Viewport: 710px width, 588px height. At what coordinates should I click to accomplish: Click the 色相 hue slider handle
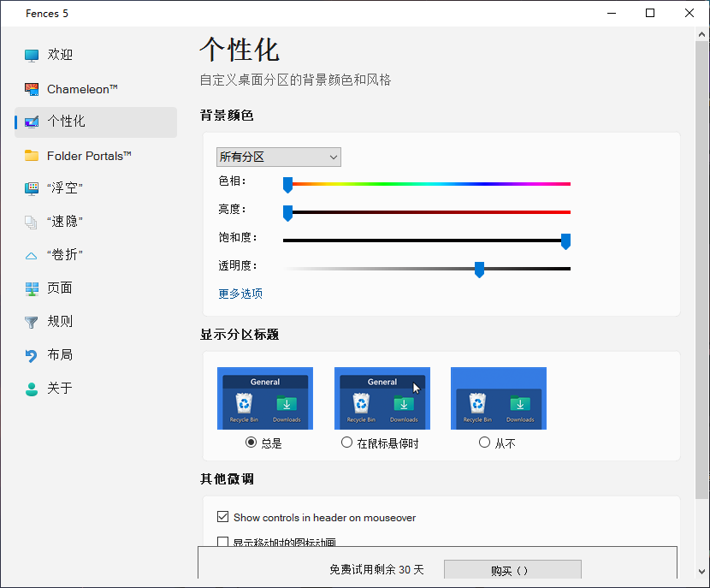pos(287,185)
